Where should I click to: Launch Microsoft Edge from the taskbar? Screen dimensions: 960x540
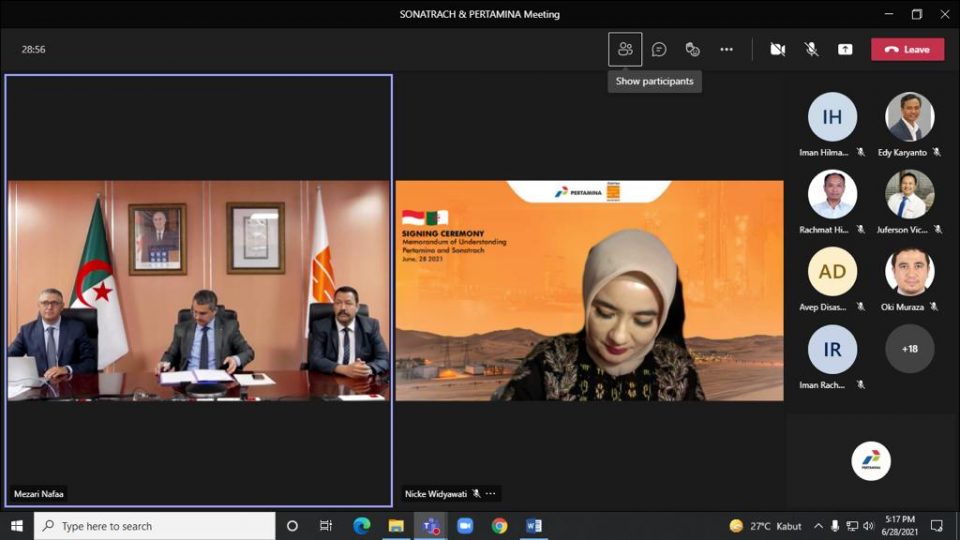coord(362,526)
